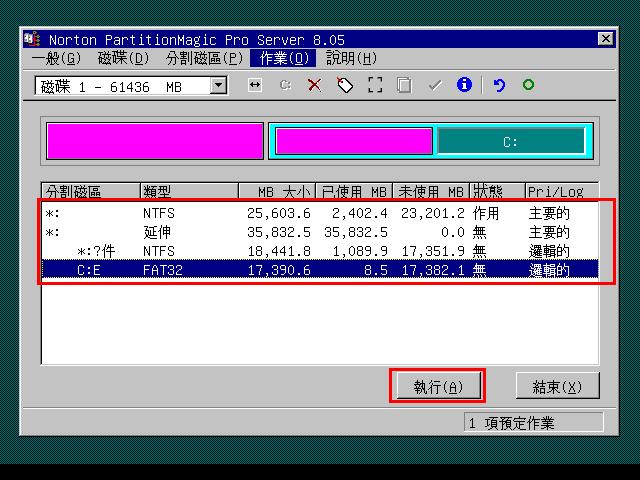Click the resize/move partition toolbar icon
640x480 pixels.
255,86
